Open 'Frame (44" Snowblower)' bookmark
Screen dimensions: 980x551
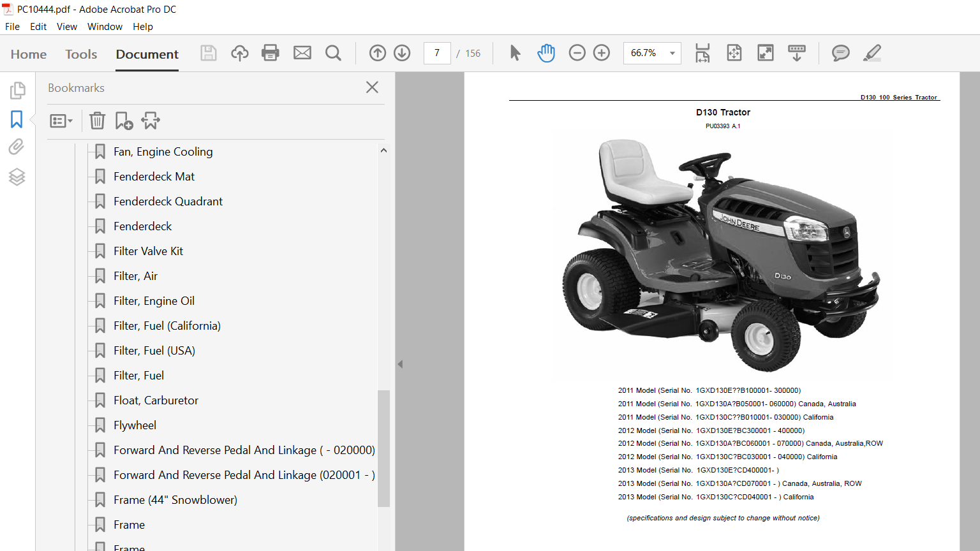[x=175, y=500]
